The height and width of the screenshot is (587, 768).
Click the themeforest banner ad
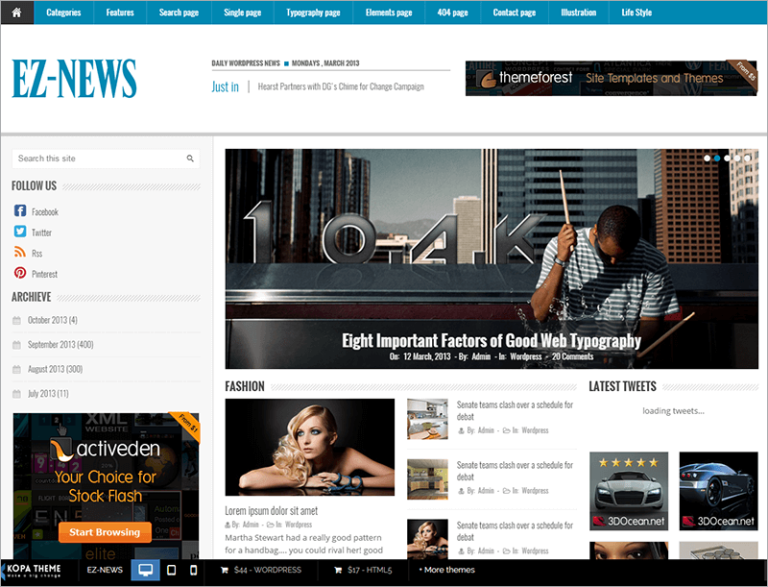(611, 78)
